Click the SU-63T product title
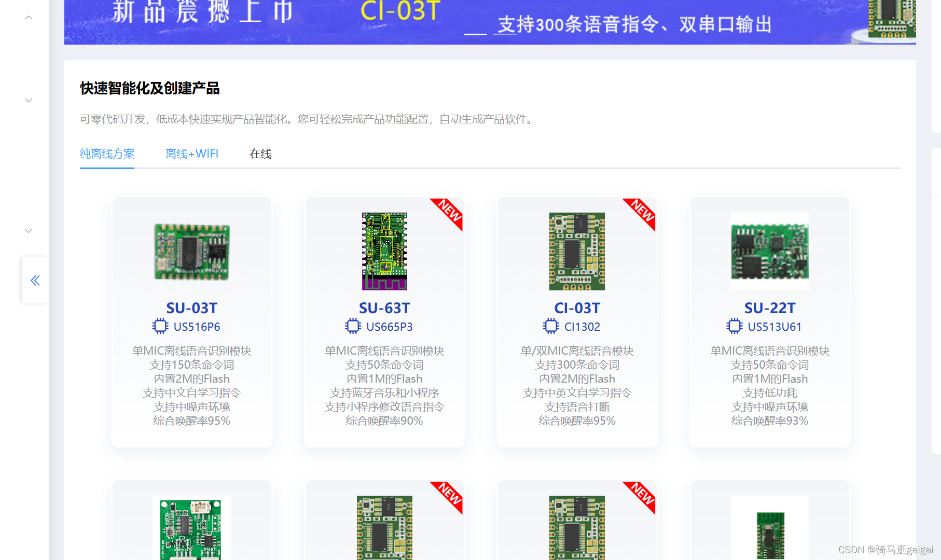 pos(384,308)
